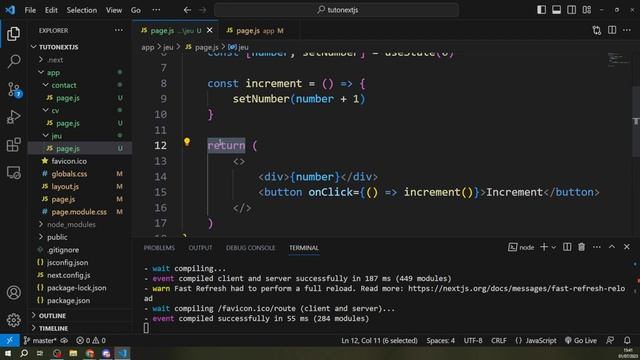Screen dimensions: 640x360
Task: Open the remote window indicator in status bar
Action: pos(9,340)
